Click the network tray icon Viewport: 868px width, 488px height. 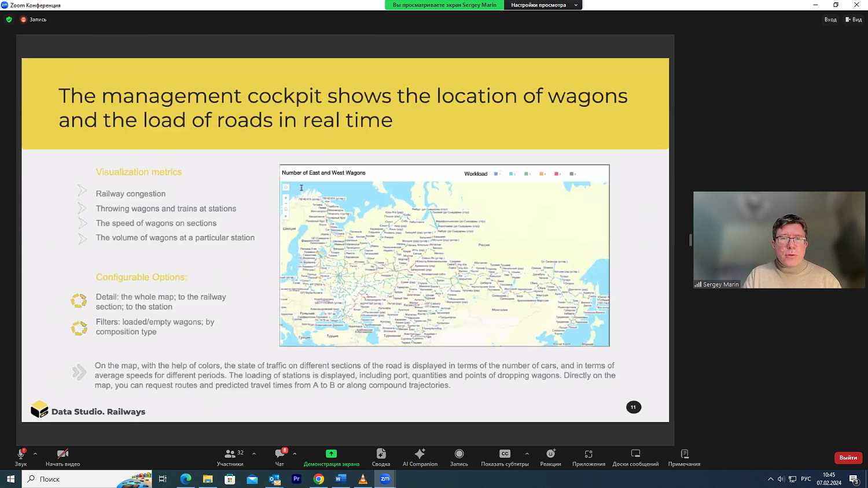click(x=793, y=479)
